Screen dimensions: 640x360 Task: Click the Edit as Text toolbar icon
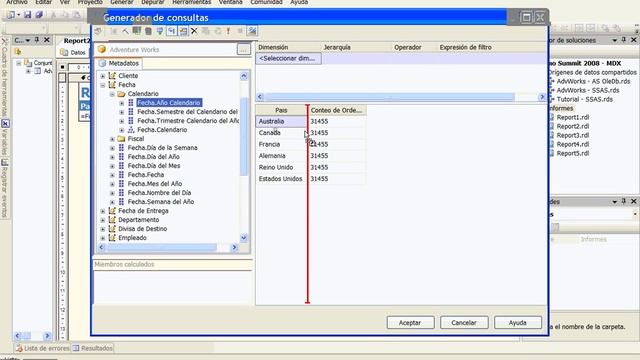coord(98,31)
